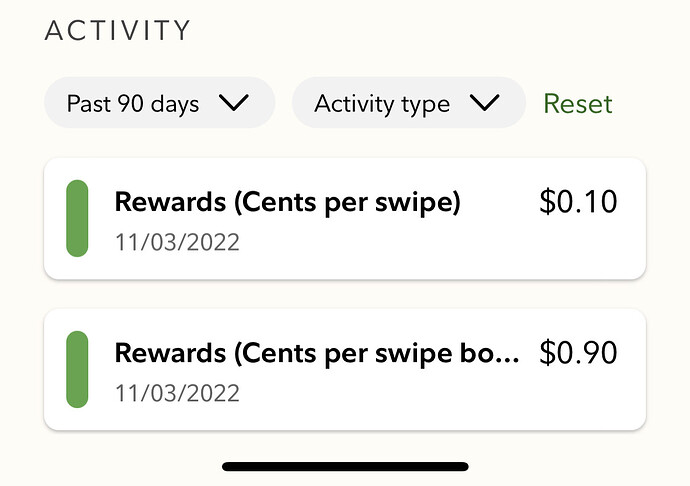Click the chevron in Activity type filter

[x=484, y=103]
